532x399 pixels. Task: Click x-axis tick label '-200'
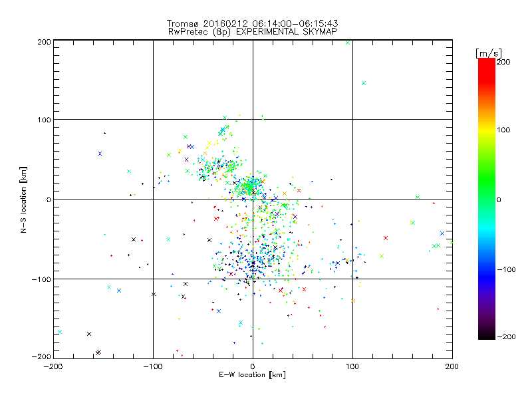(x=53, y=366)
